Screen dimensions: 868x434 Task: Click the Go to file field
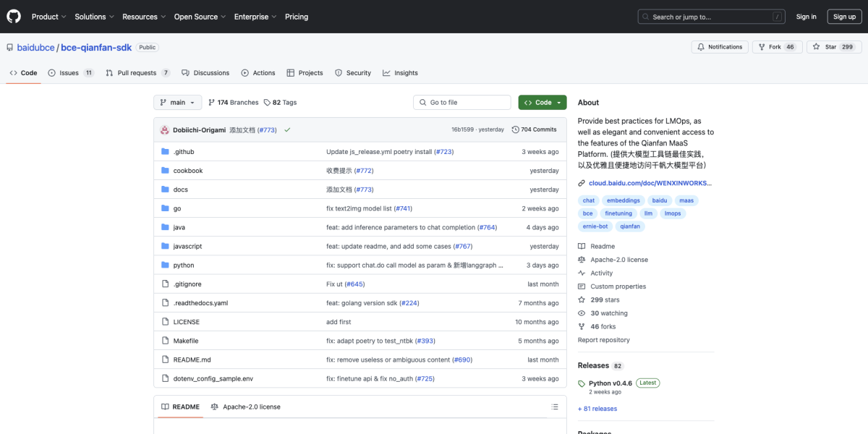pos(462,103)
